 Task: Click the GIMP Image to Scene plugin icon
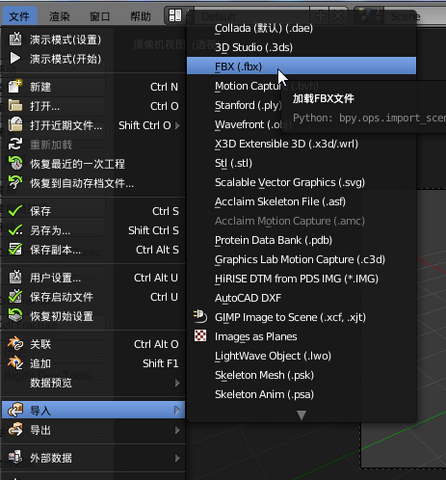200,316
